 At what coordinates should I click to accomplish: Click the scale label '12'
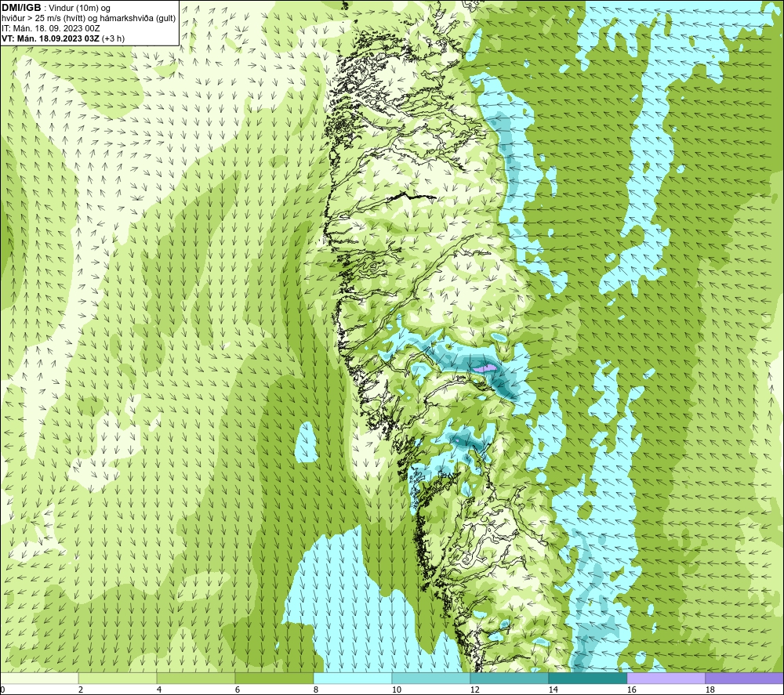click(x=474, y=690)
